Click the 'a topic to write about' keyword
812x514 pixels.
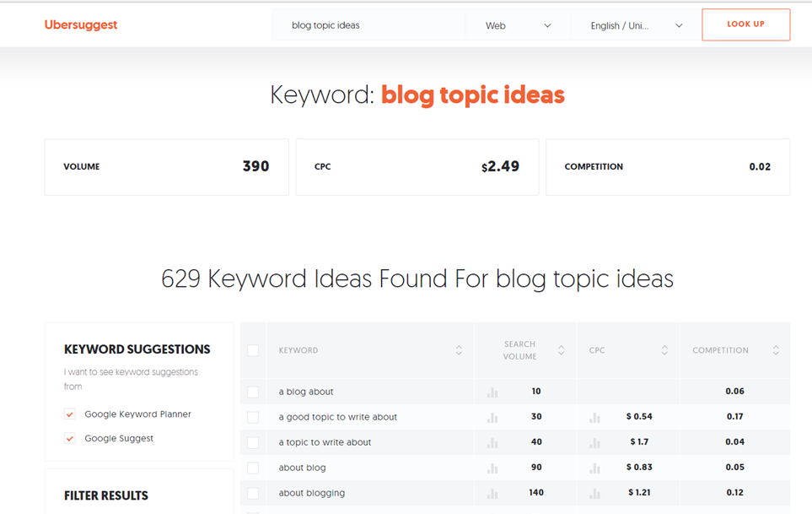click(x=325, y=442)
